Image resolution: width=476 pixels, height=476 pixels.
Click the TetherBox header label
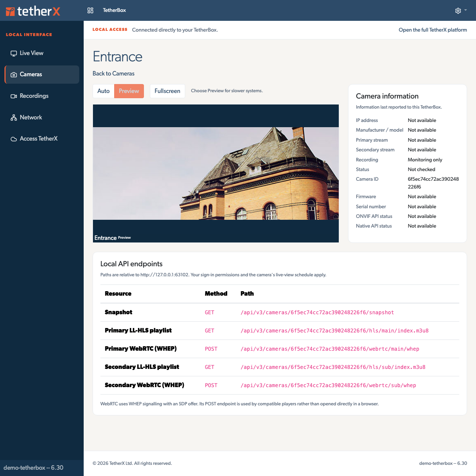pyautogui.click(x=115, y=10)
